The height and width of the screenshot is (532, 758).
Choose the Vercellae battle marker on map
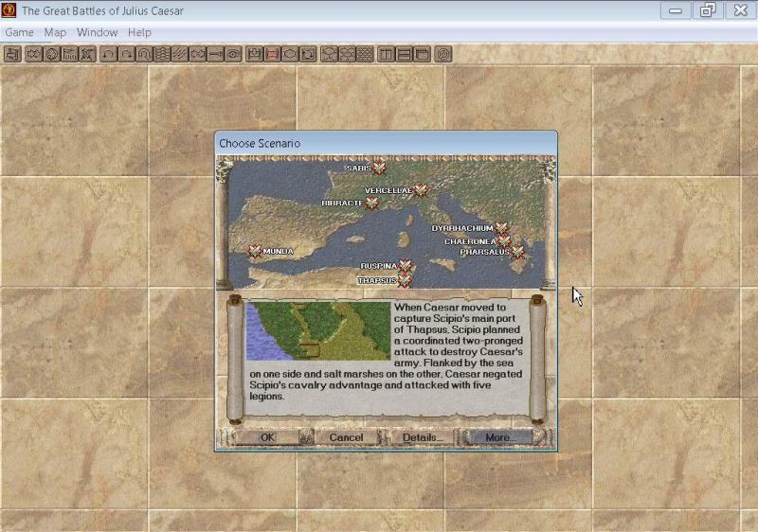click(421, 190)
